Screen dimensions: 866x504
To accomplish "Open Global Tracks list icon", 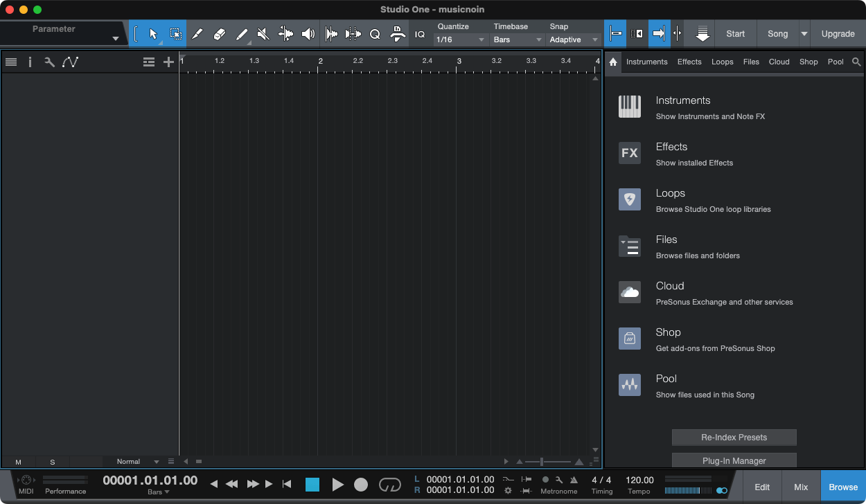I will [x=149, y=62].
